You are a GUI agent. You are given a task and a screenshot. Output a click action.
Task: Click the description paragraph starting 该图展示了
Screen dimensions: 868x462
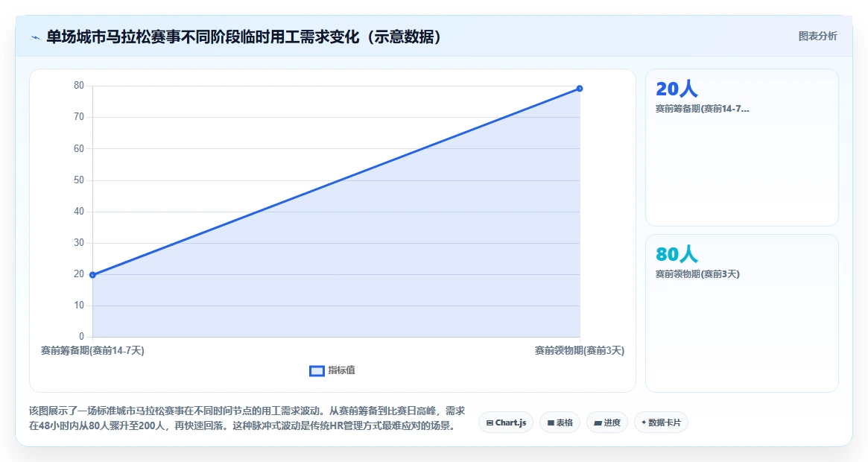point(247,418)
